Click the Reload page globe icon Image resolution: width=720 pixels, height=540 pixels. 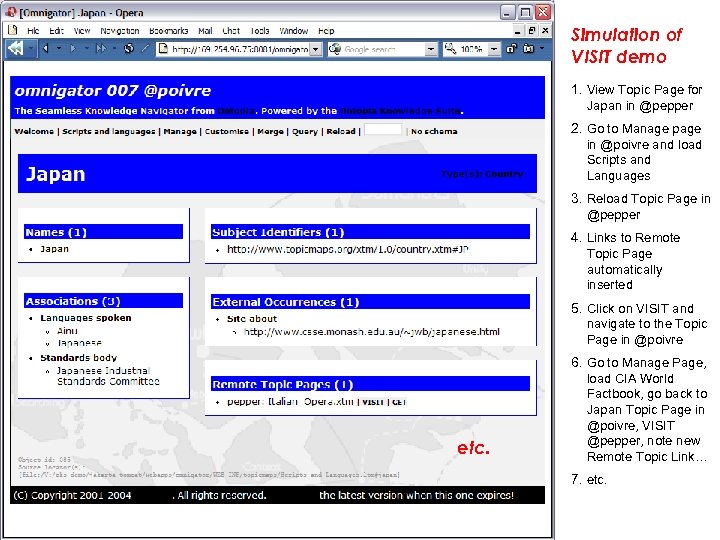(129, 48)
